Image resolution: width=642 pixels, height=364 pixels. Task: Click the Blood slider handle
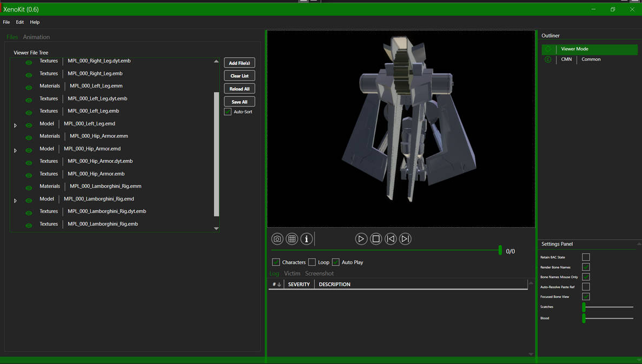click(584, 318)
